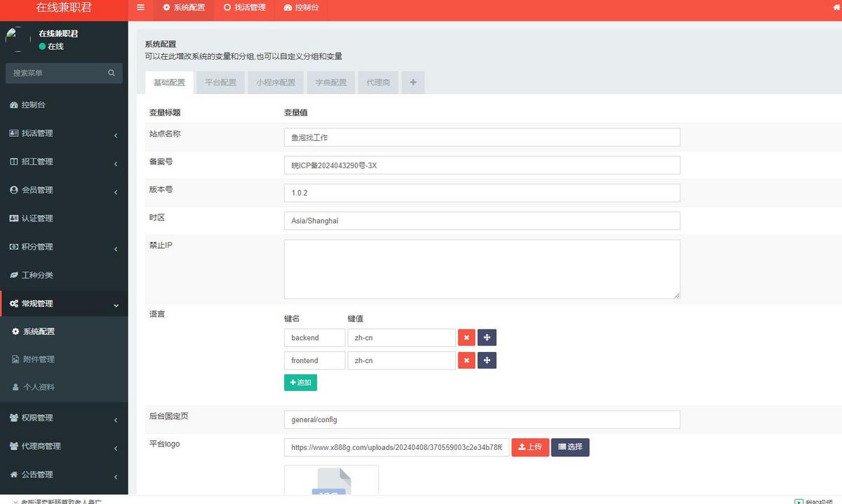
Task: Expand the 找活管理 sidebar menu
Action: point(63,133)
